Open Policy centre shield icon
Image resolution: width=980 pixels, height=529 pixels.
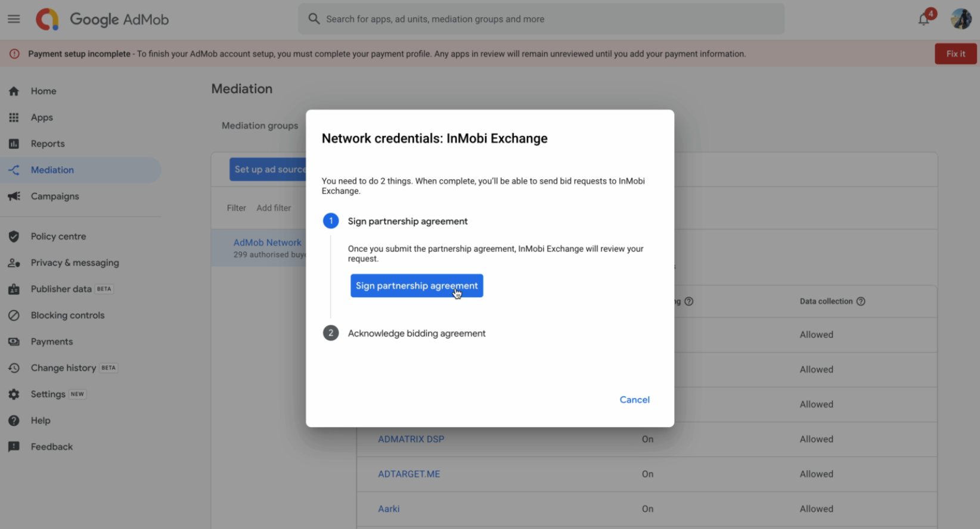click(14, 237)
